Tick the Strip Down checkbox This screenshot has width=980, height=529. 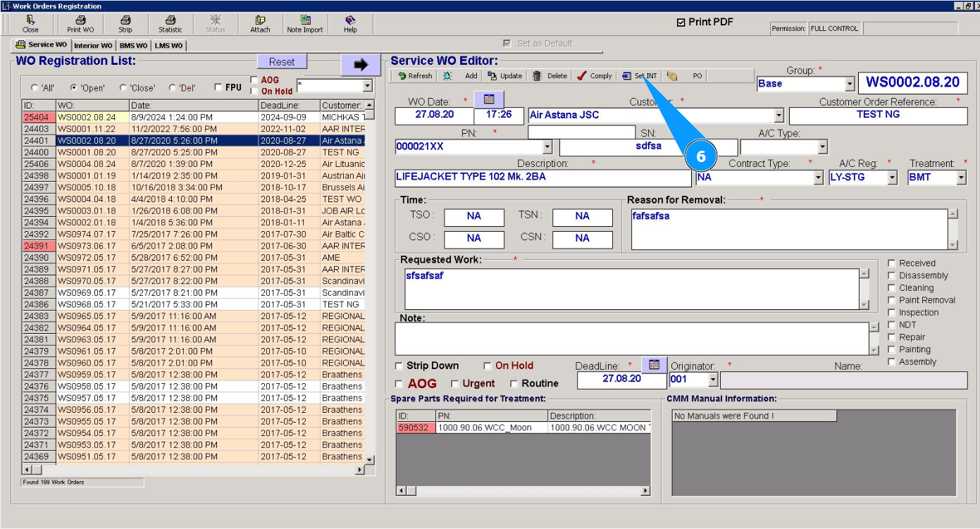(x=399, y=366)
